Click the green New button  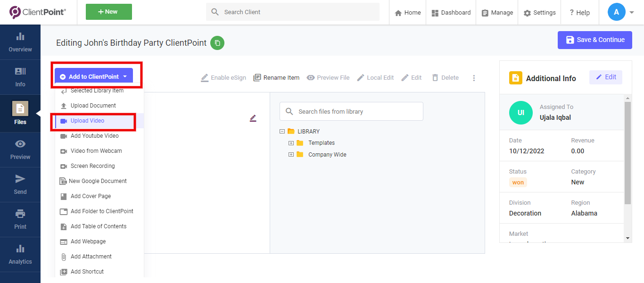tap(109, 12)
